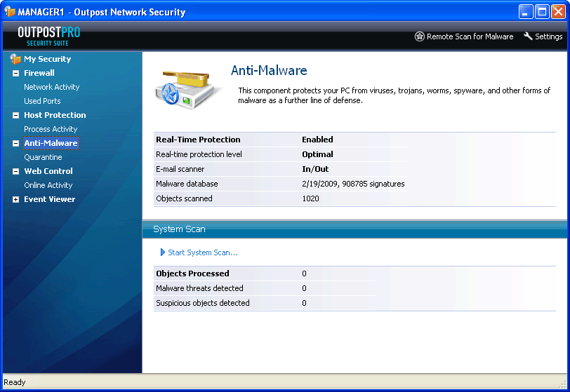570x392 pixels.
Task: Click the Remote Scan for Malware star icon
Action: tap(420, 36)
